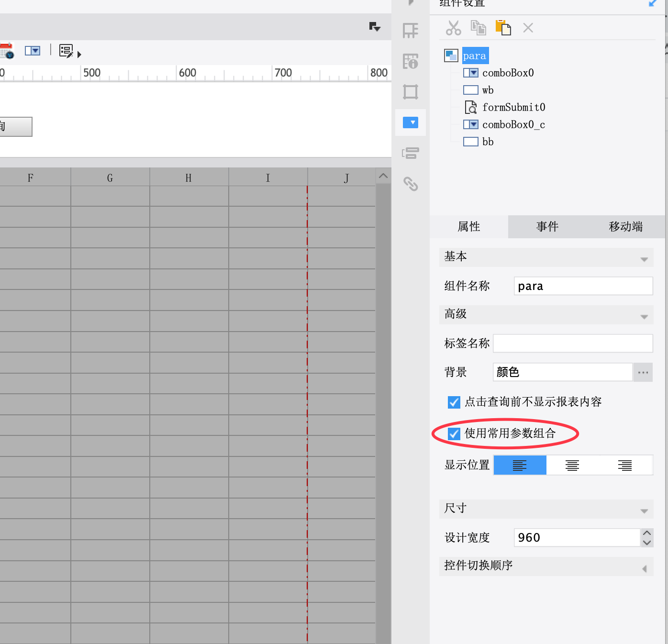This screenshot has width=668, height=644.
Task: Open the arrow next to form toolbar icon
Action: coord(79,55)
